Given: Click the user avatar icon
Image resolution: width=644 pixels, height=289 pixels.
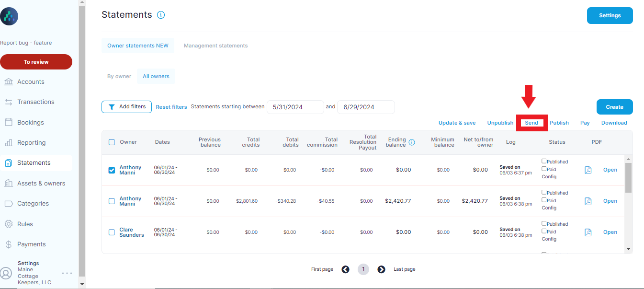Looking at the screenshot, I should (6, 273).
